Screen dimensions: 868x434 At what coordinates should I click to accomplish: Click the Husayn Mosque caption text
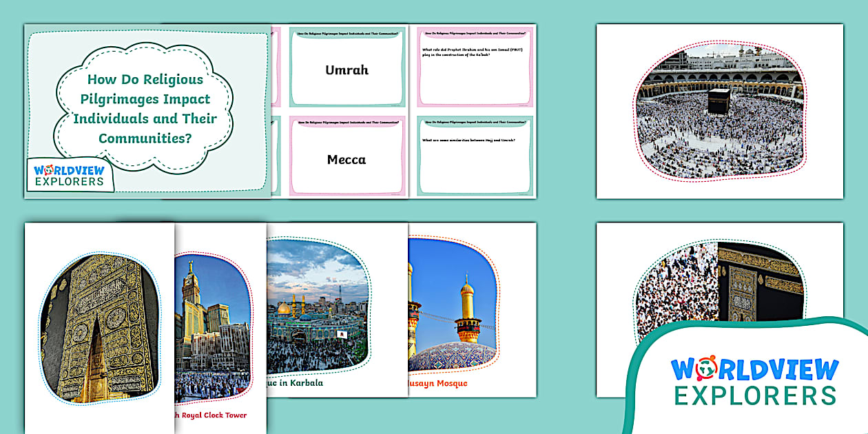(x=438, y=383)
